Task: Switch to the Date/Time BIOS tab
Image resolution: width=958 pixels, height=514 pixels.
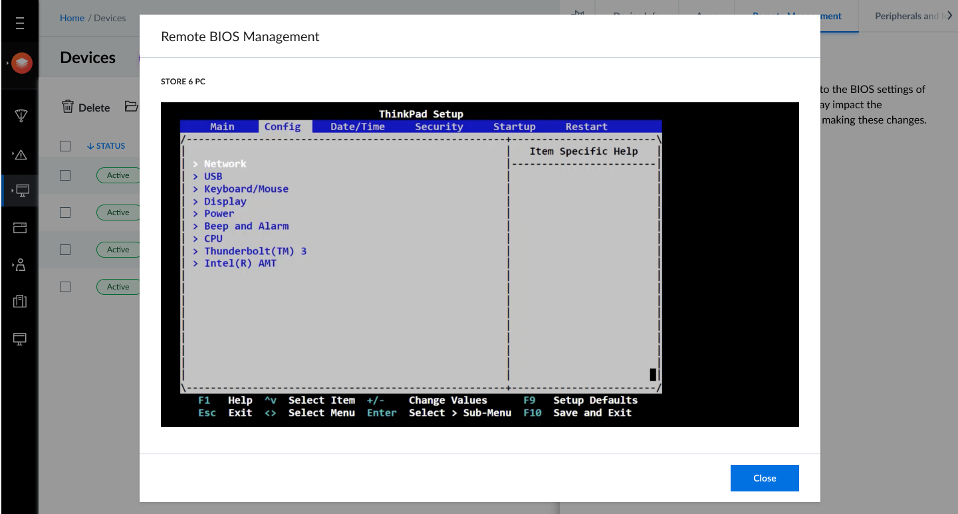Action: pos(357,127)
